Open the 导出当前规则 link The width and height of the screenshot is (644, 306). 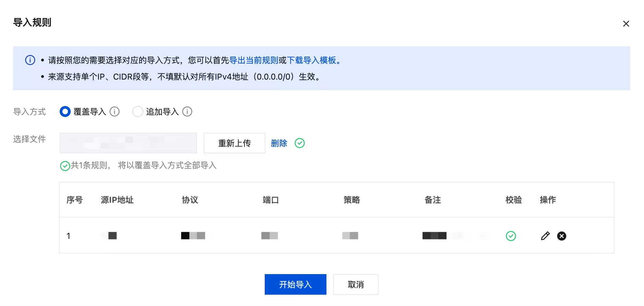coord(253,60)
